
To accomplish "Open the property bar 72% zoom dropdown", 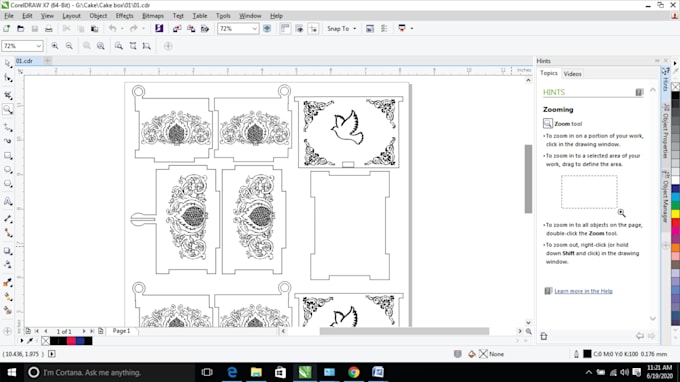I will click(x=38, y=46).
